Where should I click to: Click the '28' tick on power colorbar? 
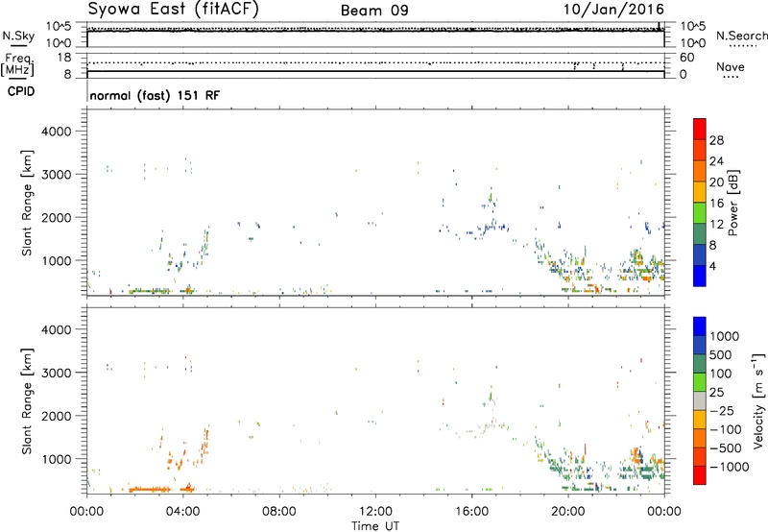(716, 140)
